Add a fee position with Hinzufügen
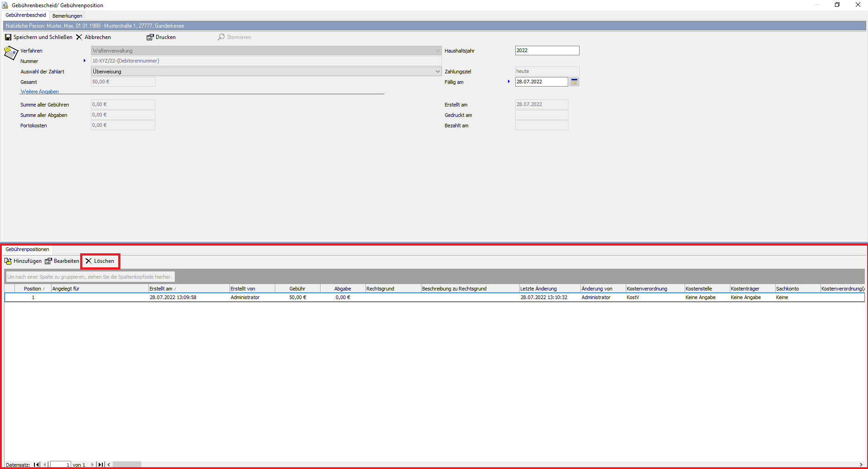This screenshot has height=469, width=868. pos(23,261)
